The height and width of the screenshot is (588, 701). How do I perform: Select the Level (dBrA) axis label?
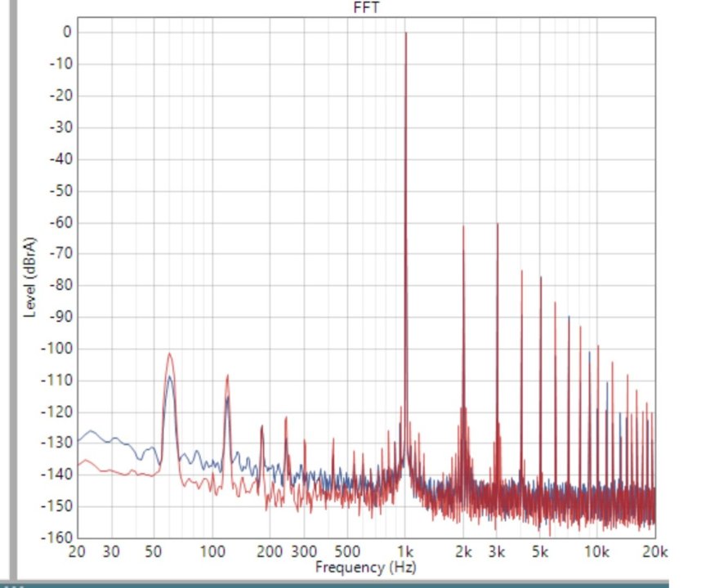point(30,278)
